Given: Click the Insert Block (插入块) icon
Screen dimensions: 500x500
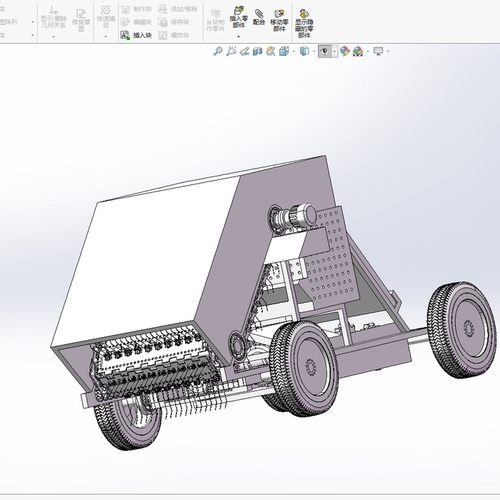Looking at the screenshot, I should tap(125, 35).
